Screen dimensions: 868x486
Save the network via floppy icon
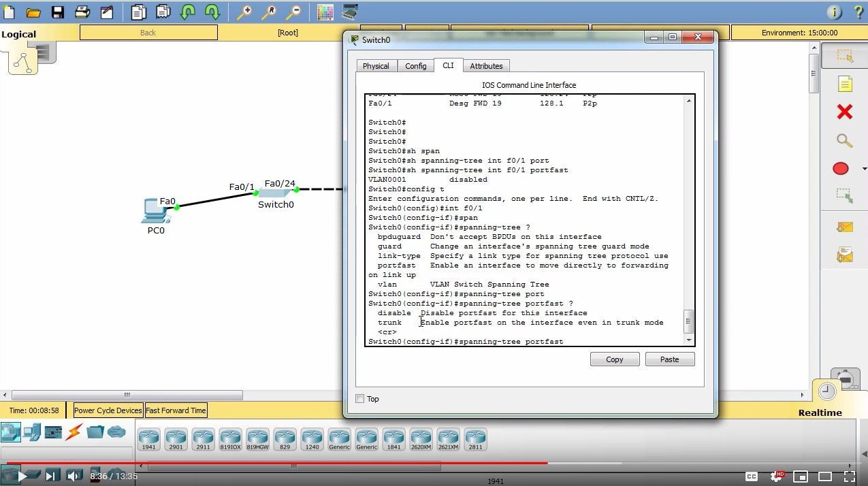pyautogui.click(x=58, y=12)
